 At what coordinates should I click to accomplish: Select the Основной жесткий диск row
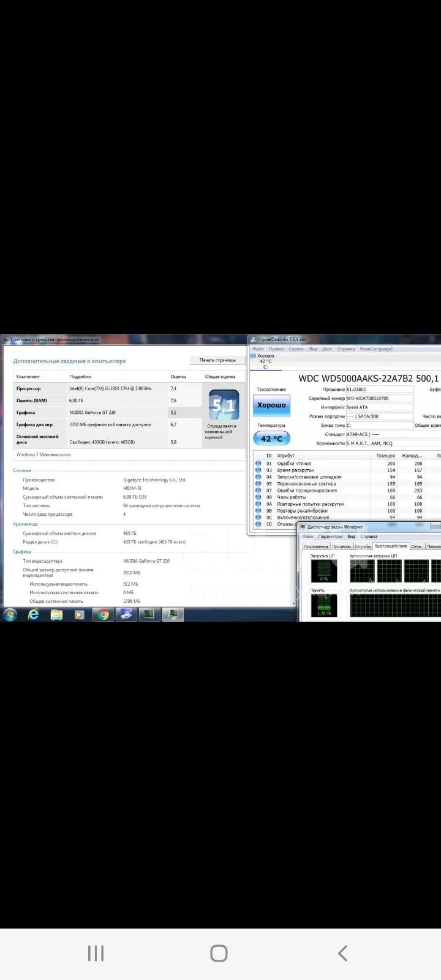coord(107,439)
